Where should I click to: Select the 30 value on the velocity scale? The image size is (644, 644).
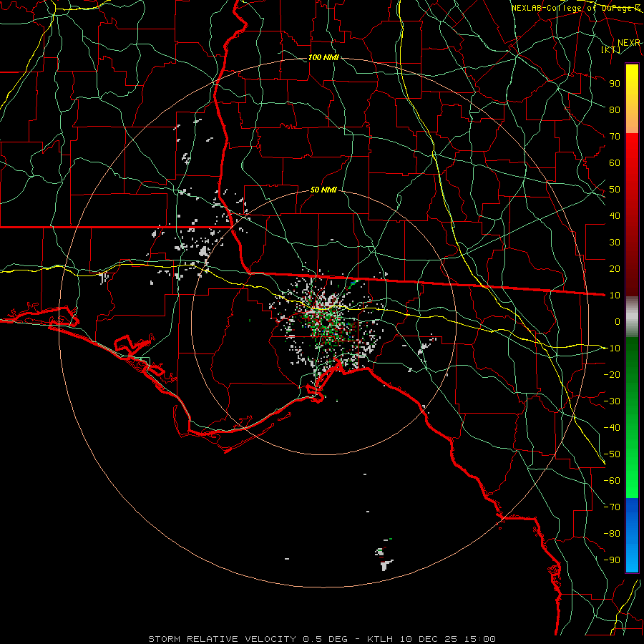tap(615, 243)
